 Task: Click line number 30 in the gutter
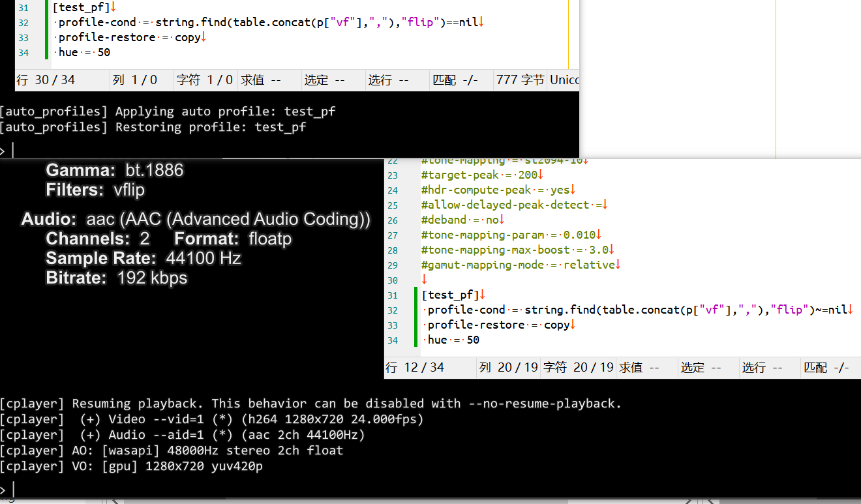point(392,280)
